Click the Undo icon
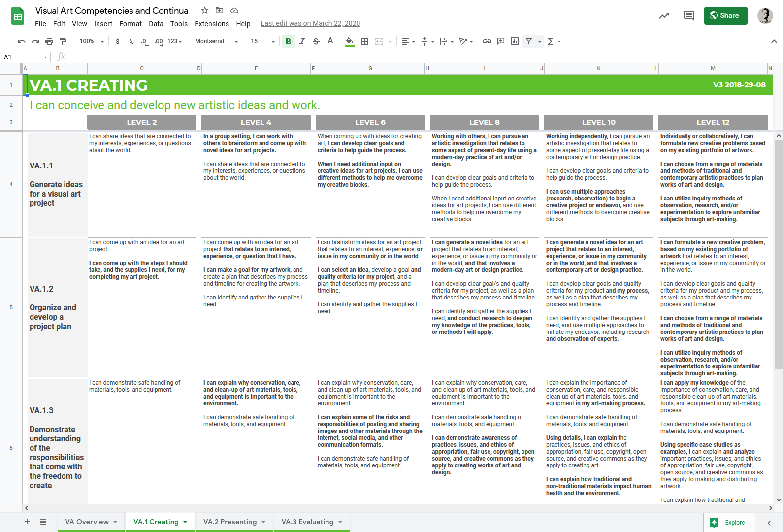This screenshot has width=783, height=532. (x=21, y=41)
